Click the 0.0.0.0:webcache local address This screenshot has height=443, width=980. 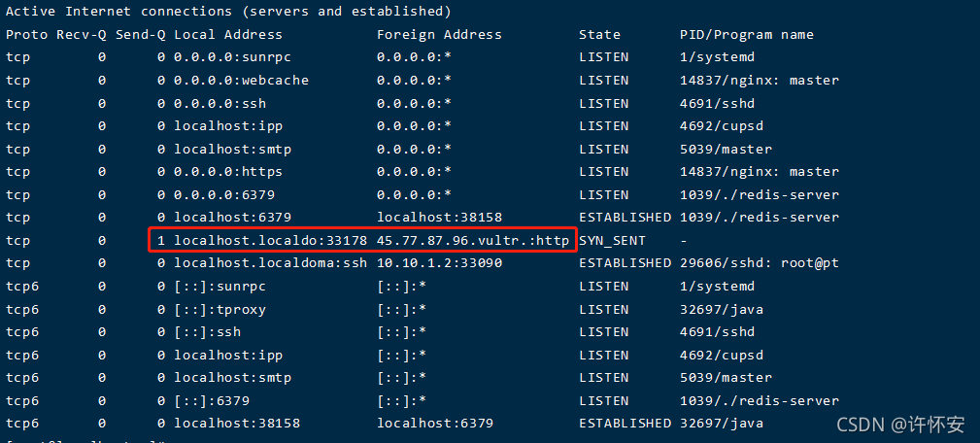point(241,81)
